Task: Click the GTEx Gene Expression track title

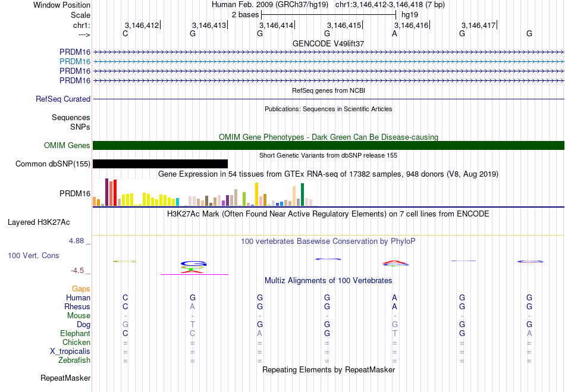Action: [x=328, y=174]
